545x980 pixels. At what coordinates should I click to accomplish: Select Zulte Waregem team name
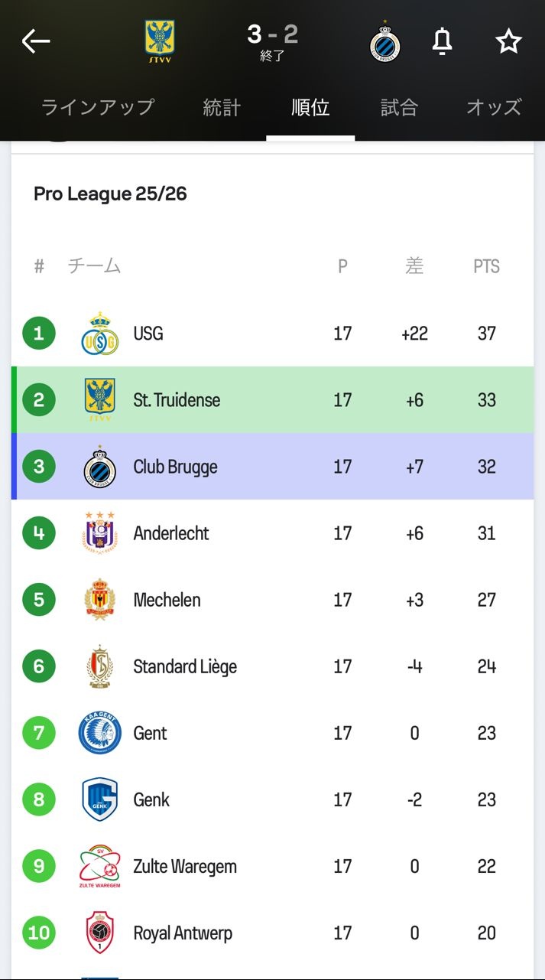(185, 867)
